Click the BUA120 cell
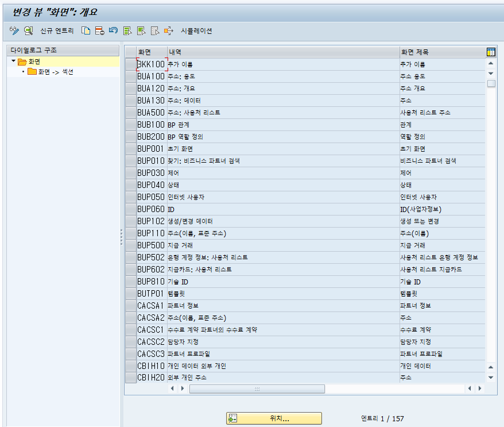Image resolution: width=504 pixels, height=427 pixels. pyautogui.click(x=152, y=89)
